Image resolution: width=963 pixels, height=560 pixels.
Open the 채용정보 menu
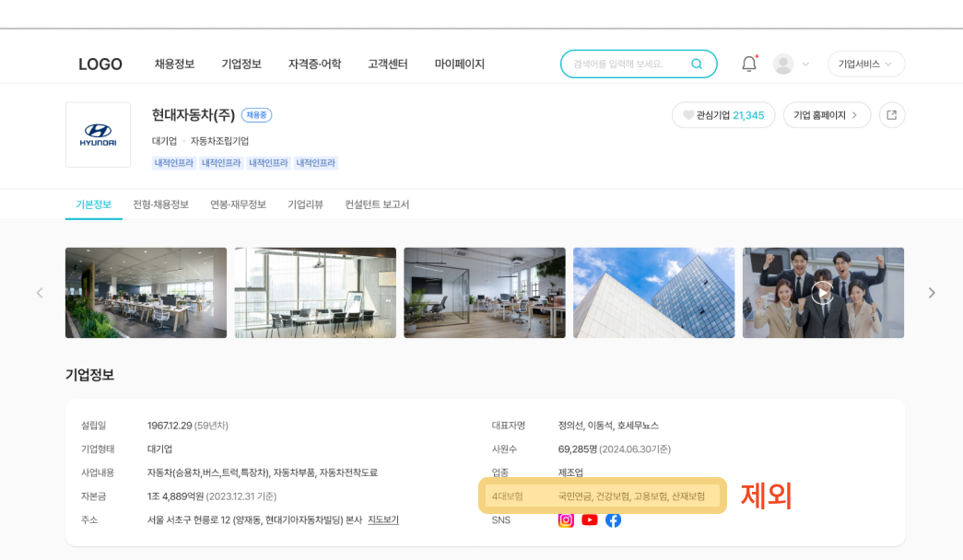pyautogui.click(x=174, y=64)
